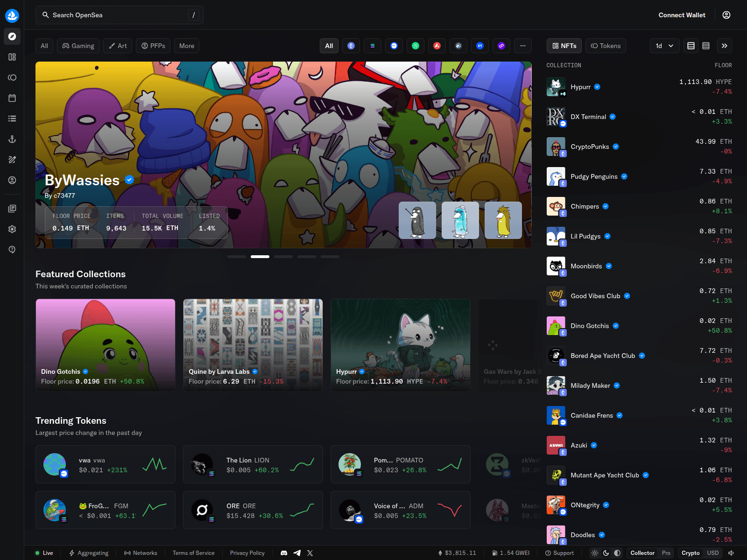Screen dimensions: 747x560
Task: Select Collector mode
Action: (642, 553)
